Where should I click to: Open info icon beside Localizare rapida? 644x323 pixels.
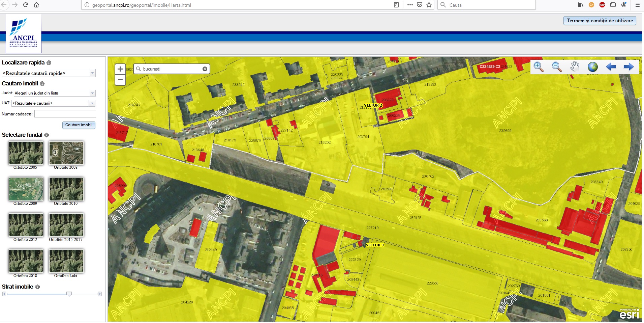[49, 63]
